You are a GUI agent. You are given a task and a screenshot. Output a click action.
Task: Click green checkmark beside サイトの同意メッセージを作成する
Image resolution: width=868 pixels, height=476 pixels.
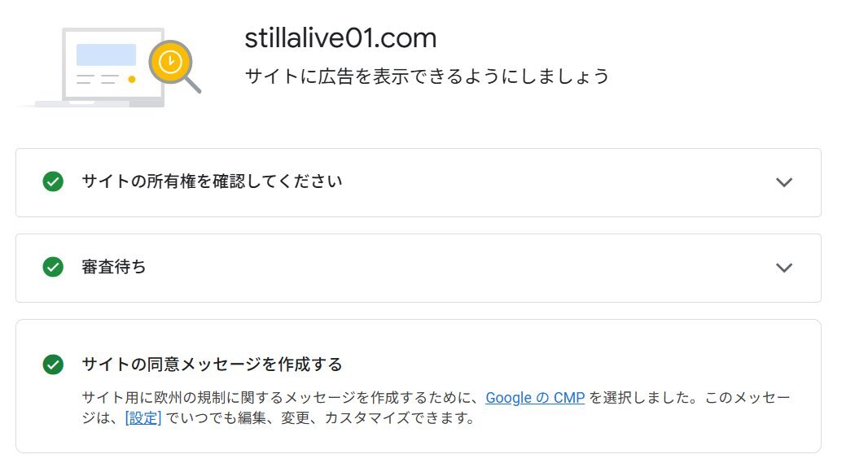coord(53,365)
